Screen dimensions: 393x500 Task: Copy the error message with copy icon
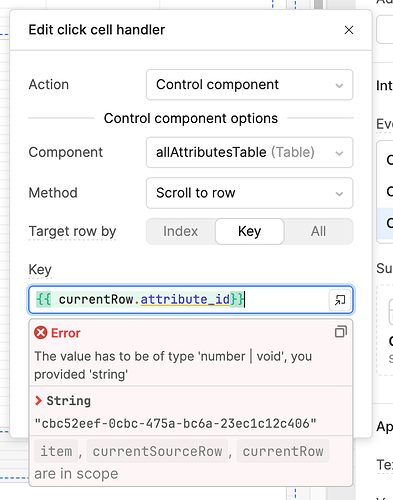pyautogui.click(x=341, y=332)
